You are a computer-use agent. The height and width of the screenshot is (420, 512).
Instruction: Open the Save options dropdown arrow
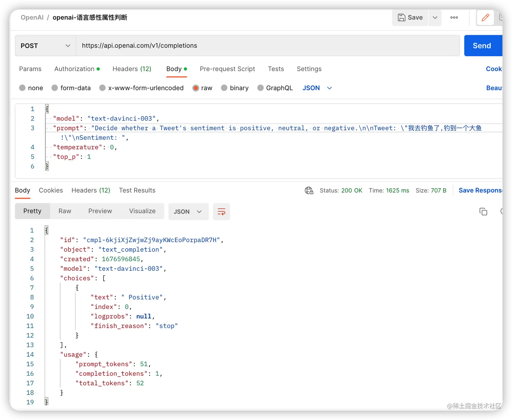[435, 18]
